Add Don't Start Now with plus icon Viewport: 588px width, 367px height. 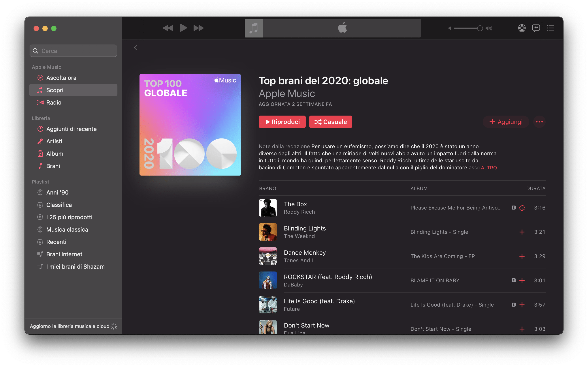522,329
